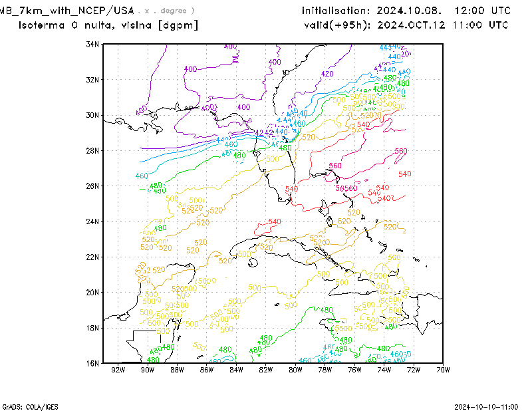Click the model name text 'MB_7km_with_NCEP/USA'
Viewport: 532px width, 411px height.
[67, 11]
